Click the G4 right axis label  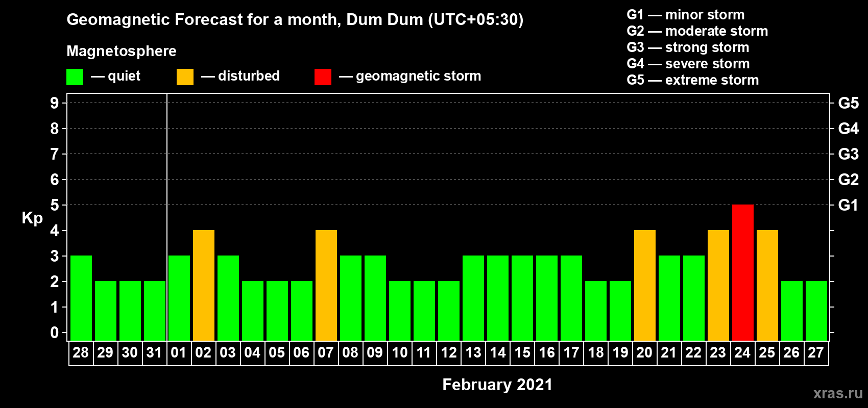click(x=848, y=129)
